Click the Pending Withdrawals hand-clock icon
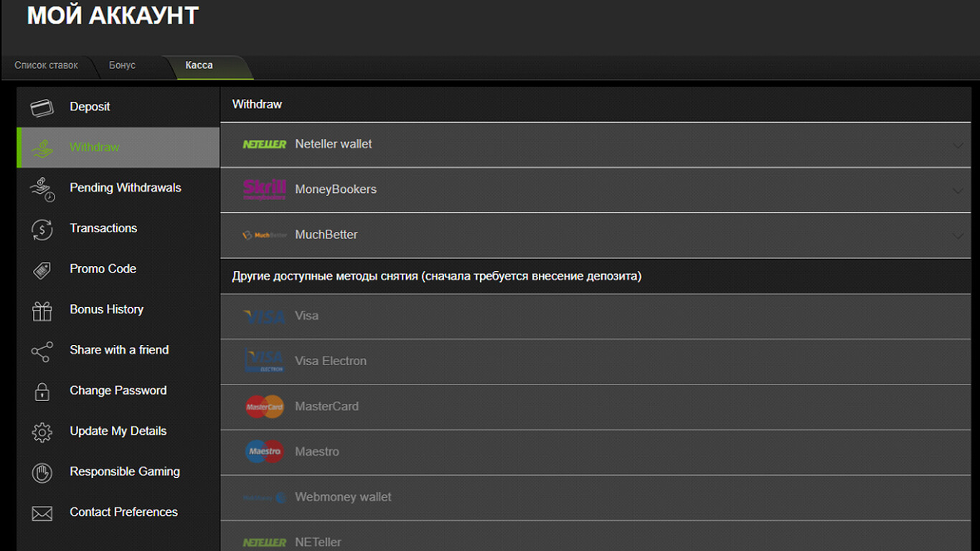This screenshot has width=980, height=551. pos(42,189)
